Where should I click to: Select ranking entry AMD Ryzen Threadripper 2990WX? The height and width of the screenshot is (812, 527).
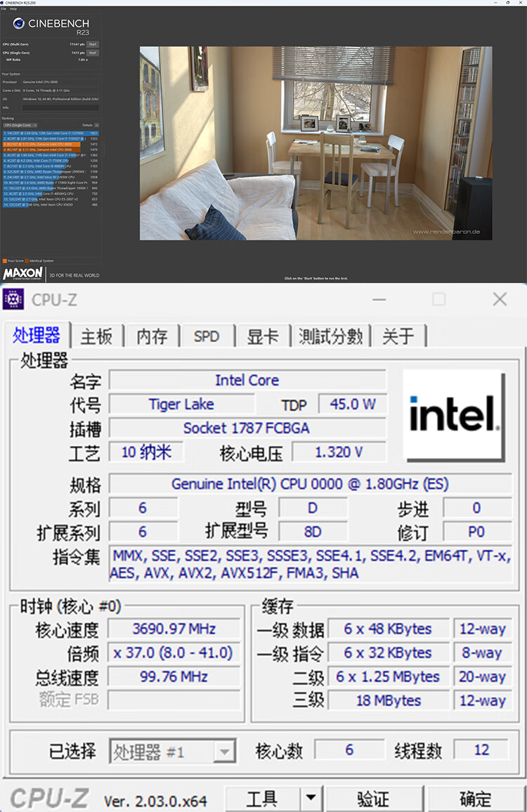51,171
